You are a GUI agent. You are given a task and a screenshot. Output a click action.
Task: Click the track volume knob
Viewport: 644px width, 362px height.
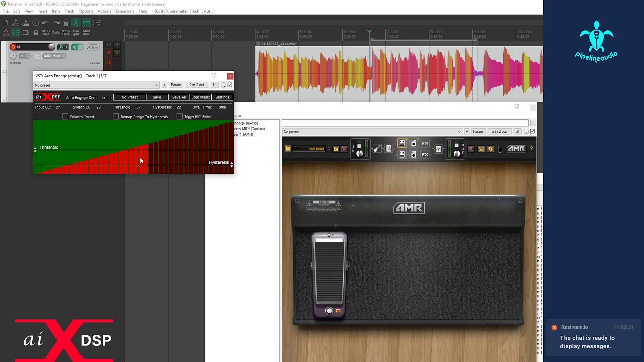click(x=52, y=47)
